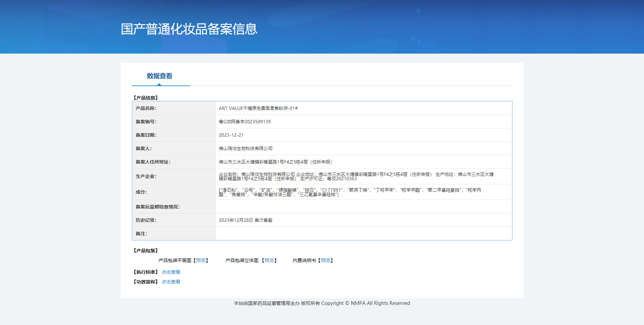Preview the 产品包装立体图 image

(x=269, y=260)
